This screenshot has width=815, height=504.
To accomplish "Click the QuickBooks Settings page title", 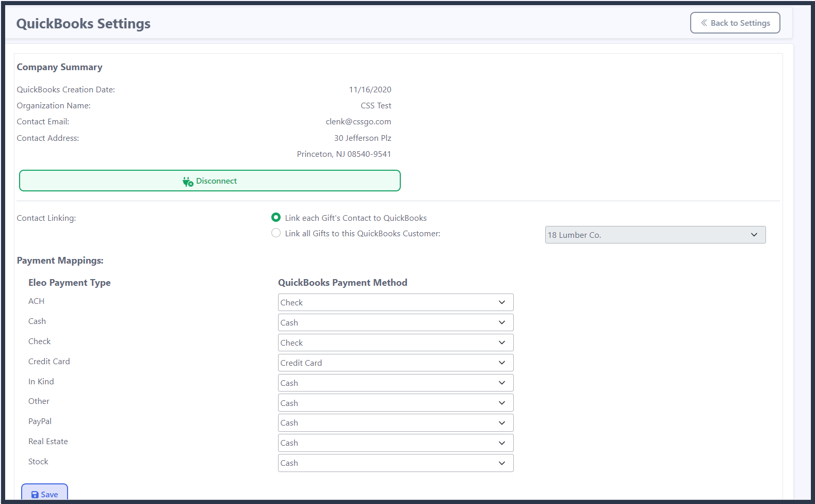I will [84, 24].
